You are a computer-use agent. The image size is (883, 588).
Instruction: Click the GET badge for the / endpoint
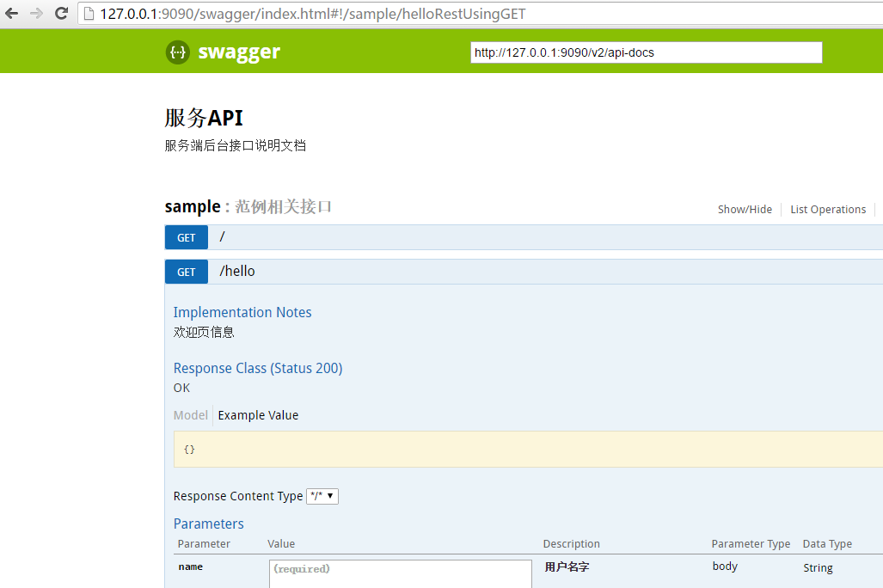pos(187,237)
